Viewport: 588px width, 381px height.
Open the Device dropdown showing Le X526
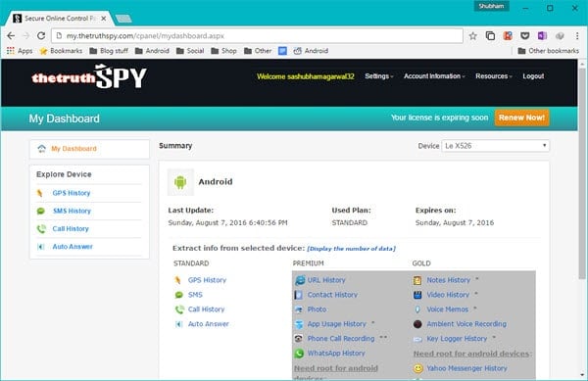pos(495,146)
